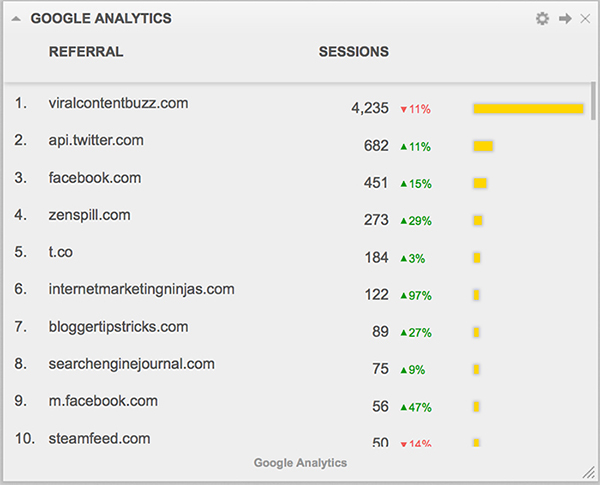This screenshot has width=600, height=485.
Task: Click the red down arrow beside 11%
Action: 404,109
